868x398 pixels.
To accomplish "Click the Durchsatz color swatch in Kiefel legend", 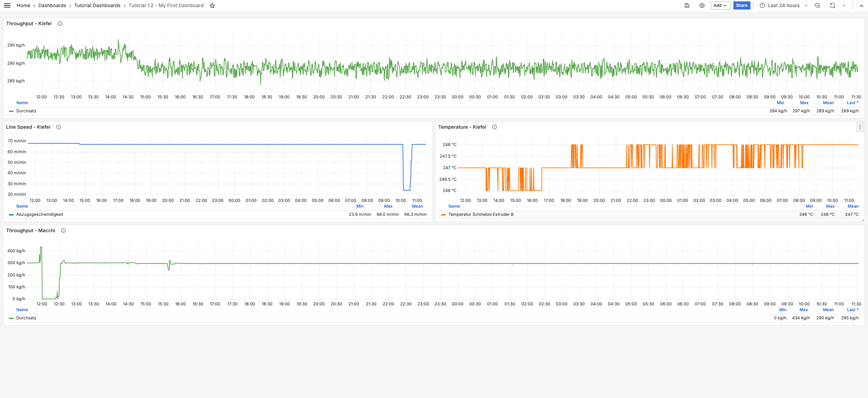I will (x=11, y=111).
